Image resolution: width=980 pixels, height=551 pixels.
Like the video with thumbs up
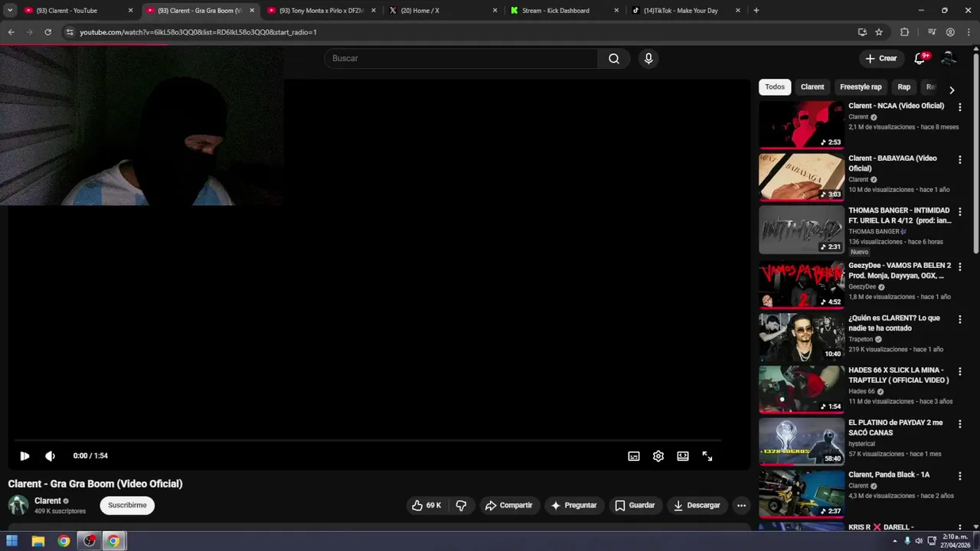[x=426, y=505]
